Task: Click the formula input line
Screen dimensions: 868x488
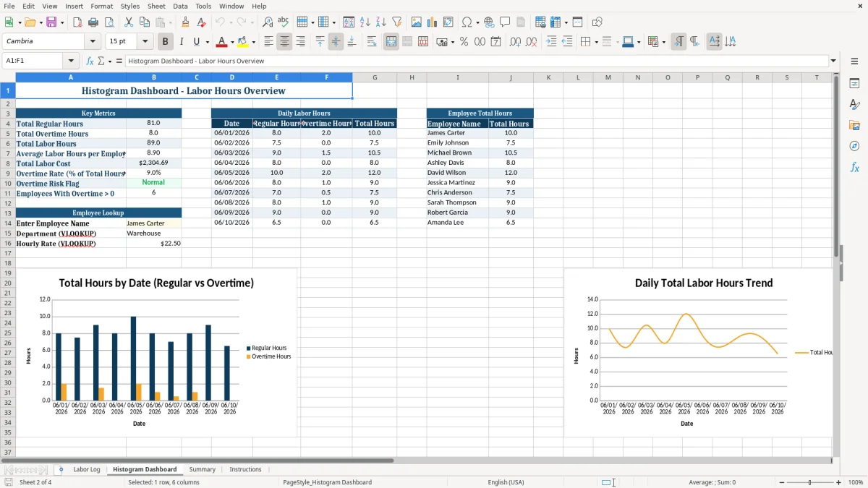Action: point(476,61)
